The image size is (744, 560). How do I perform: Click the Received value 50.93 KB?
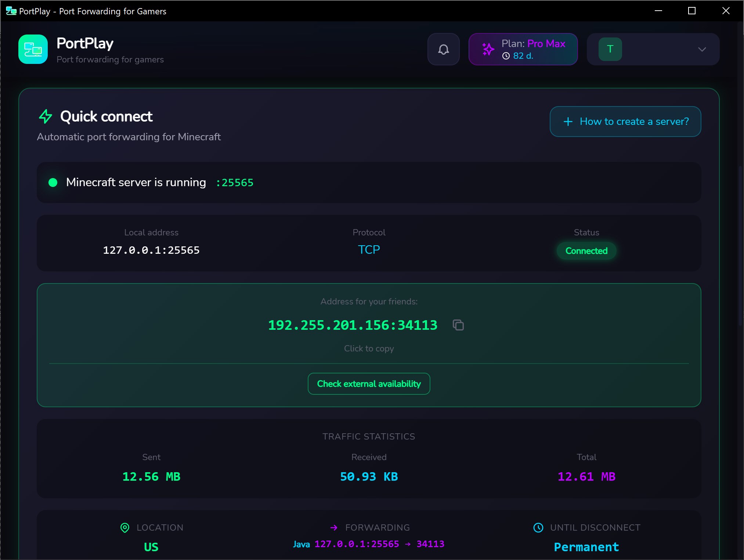(x=369, y=477)
